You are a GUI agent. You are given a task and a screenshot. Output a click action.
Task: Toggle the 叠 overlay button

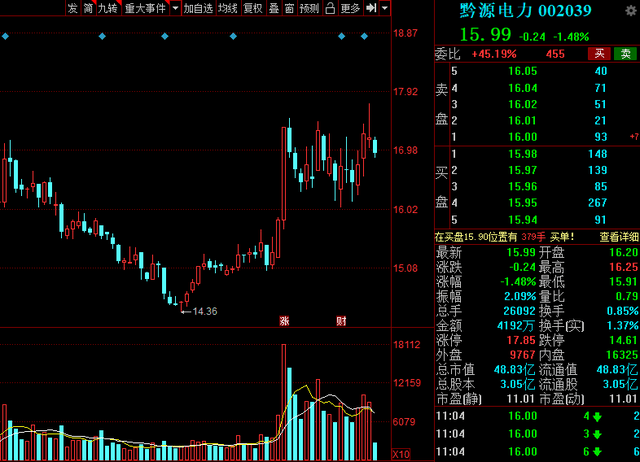(274, 8)
